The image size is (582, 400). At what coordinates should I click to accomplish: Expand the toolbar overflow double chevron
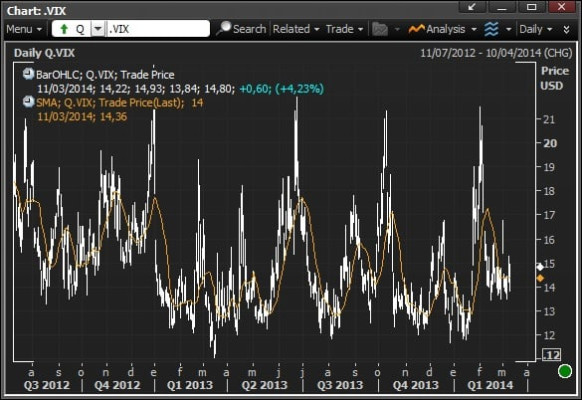tap(566, 29)
